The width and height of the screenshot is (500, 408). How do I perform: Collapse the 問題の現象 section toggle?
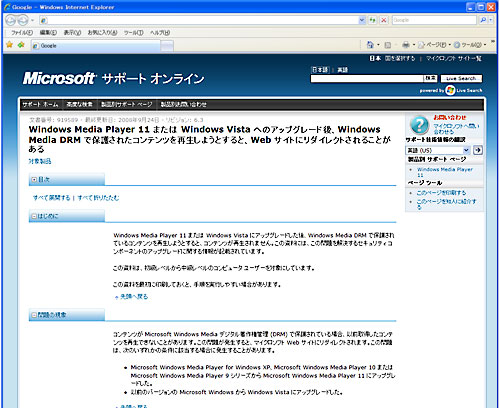coord(34,315)
